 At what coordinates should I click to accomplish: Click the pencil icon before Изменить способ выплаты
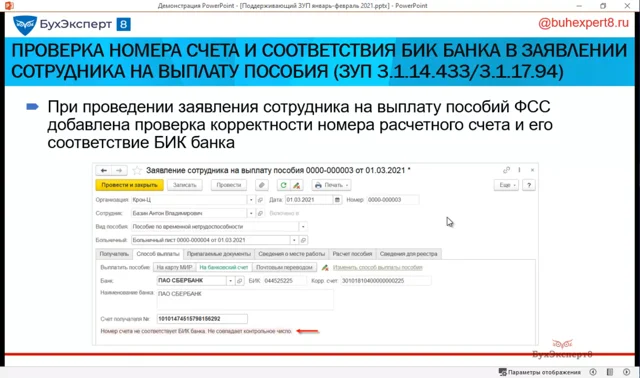(x=325, y=267)
